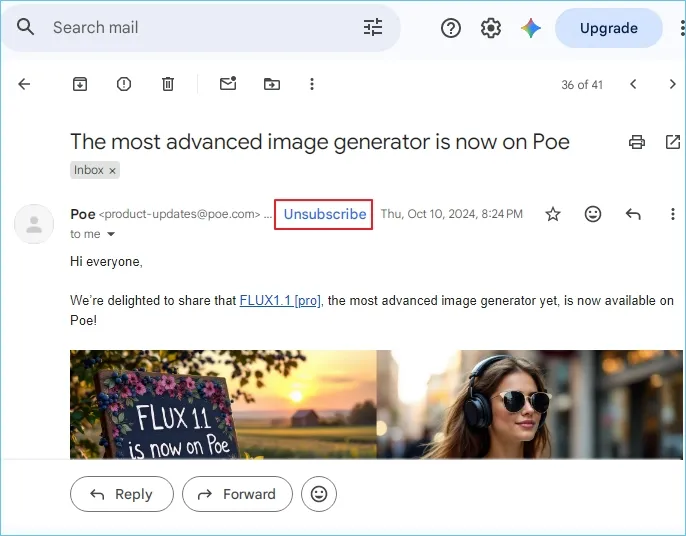Open search filter options icon

(x=373, y=27)
